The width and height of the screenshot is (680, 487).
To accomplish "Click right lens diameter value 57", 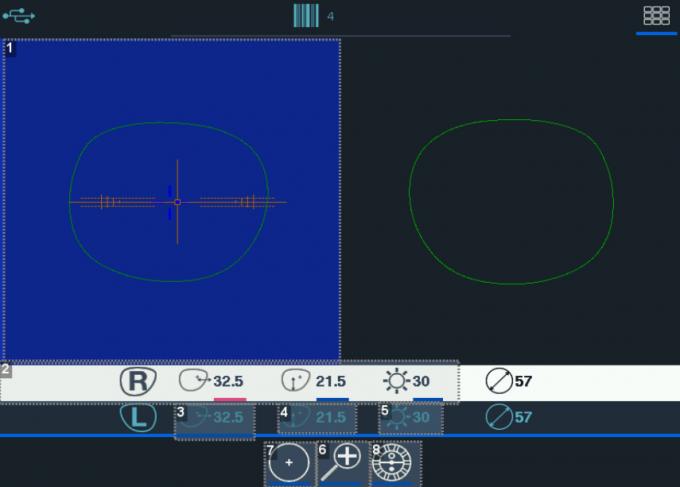I will coord(523,381).
